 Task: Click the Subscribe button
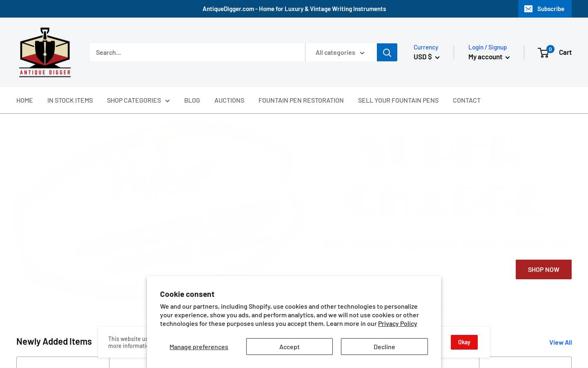545,9
